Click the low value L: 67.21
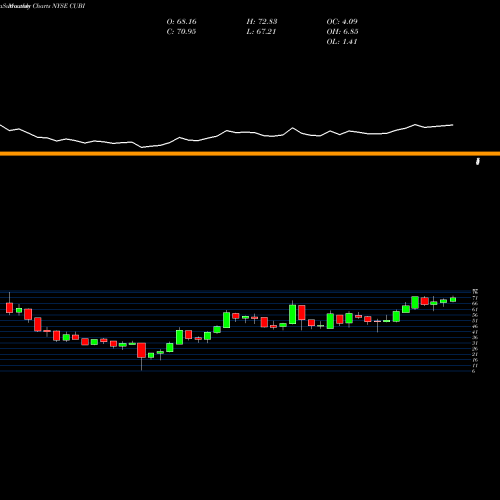The height and width of the screenshot is (500, 500). click(262, 32)
